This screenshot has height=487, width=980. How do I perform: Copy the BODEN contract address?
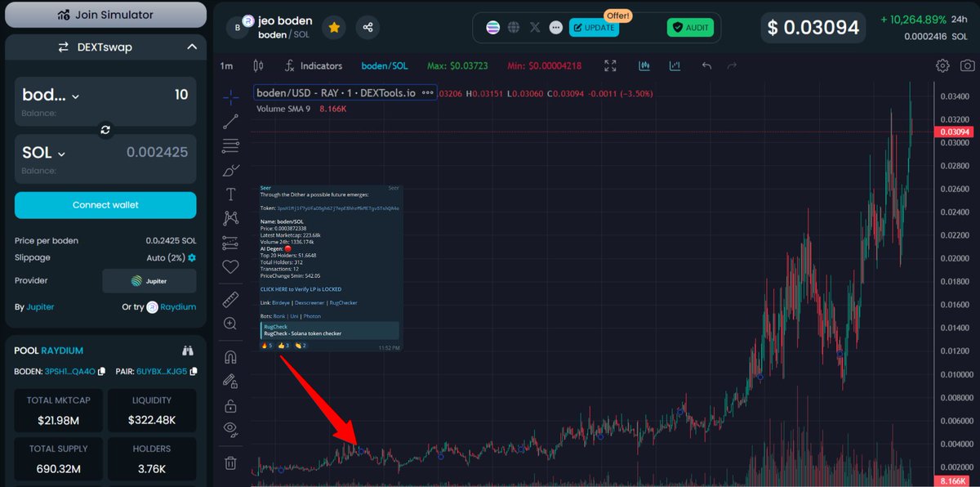click(101, 372)
